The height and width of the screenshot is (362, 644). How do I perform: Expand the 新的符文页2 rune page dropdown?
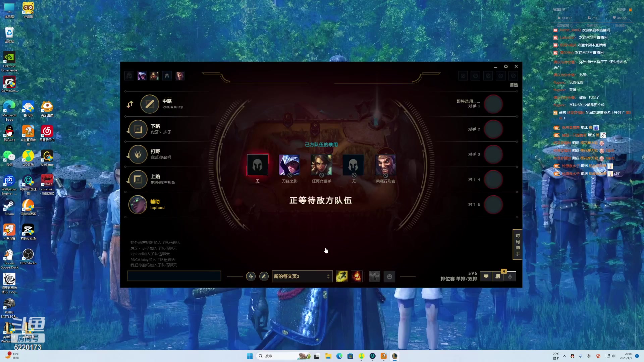(302, 277)
